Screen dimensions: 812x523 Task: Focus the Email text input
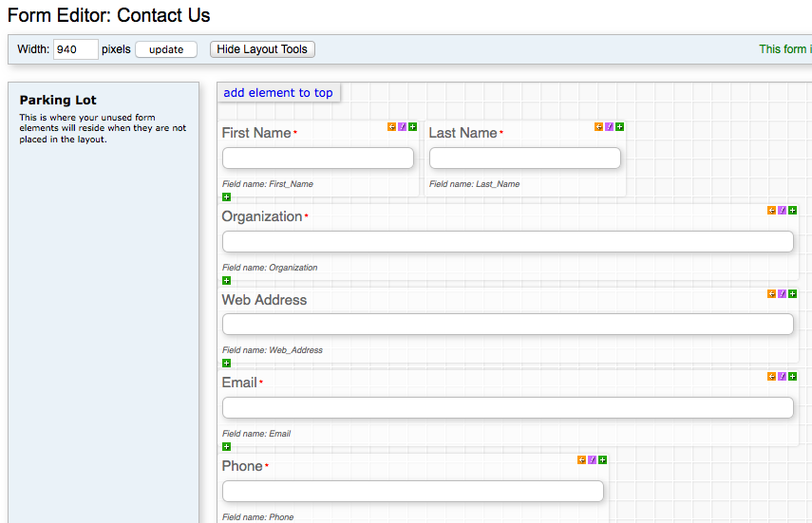click(x=507, y=408)
